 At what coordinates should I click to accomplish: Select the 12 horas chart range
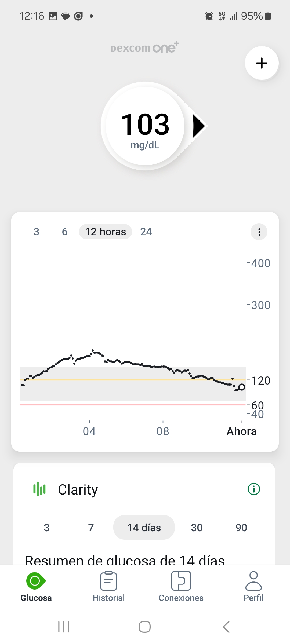tap(106, 232)
